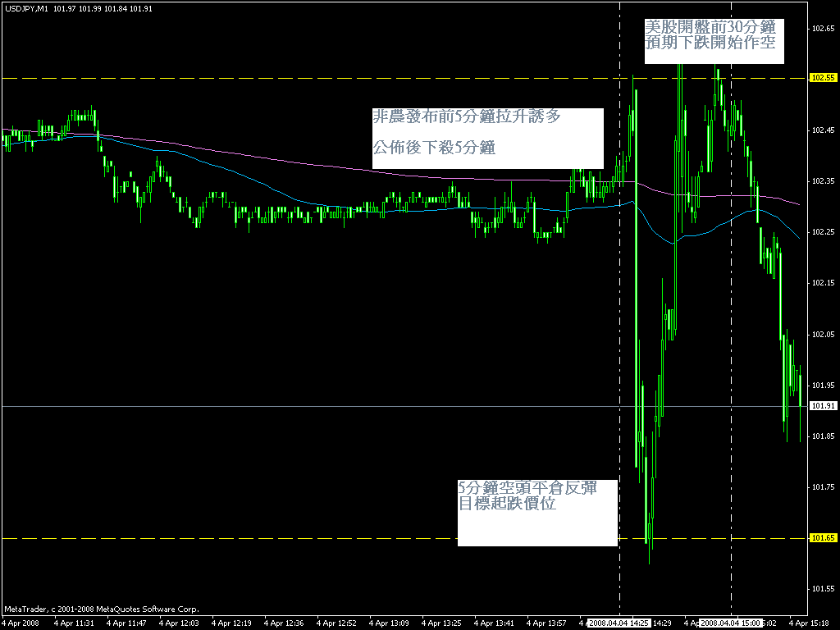Click the 2008.04.04 15:00 time marker label
840x630 pixels.
click(x=731, y=623)
